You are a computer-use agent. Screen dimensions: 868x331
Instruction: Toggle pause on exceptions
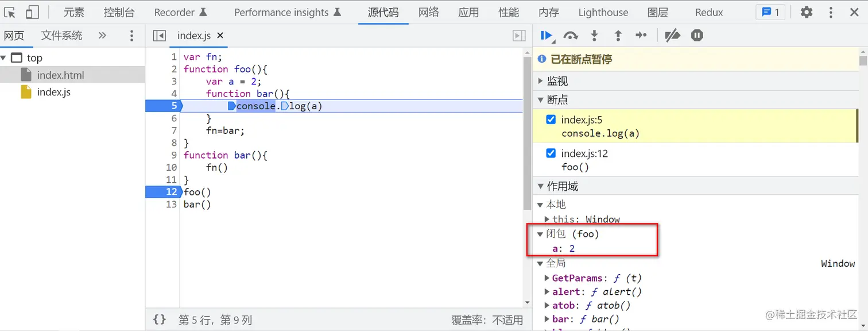(x=697, y=36)
